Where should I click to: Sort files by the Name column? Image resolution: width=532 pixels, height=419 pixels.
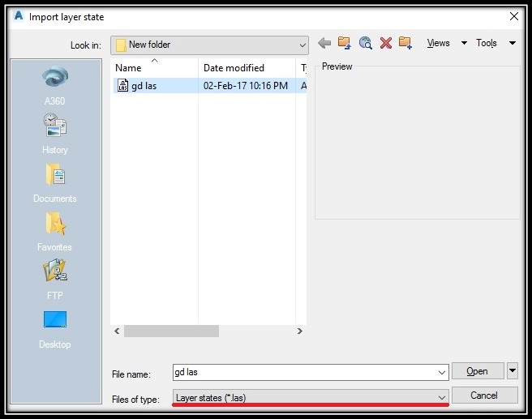click(154, 68)
